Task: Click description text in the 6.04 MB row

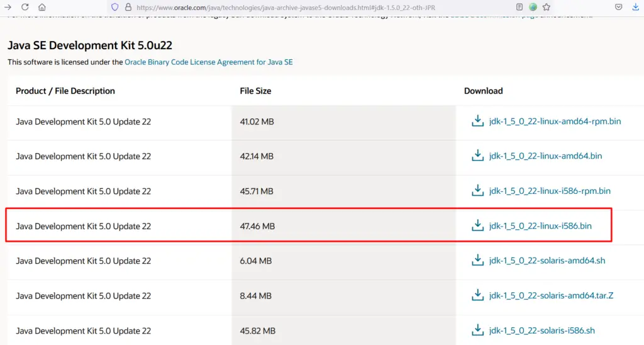Action: [x=84, y=261]
